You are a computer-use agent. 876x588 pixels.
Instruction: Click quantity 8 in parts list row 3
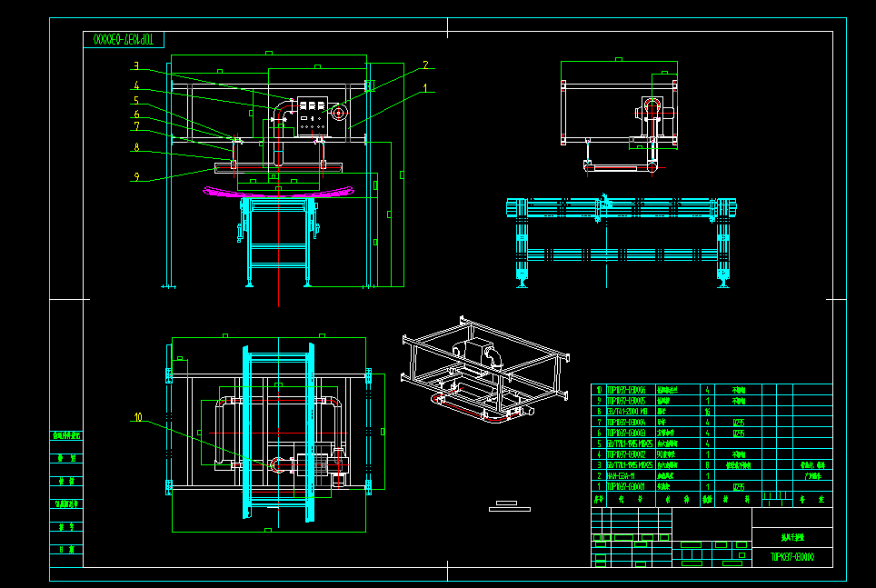click(x=707, y=464)
